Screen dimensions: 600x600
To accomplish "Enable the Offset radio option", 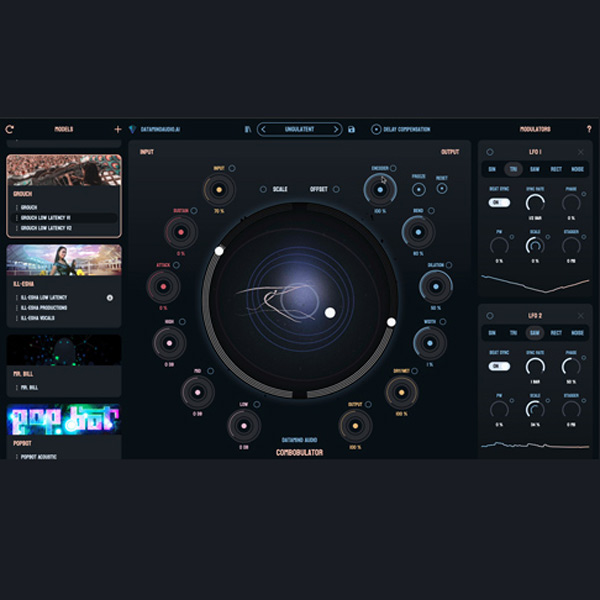I will coord(334,189).
